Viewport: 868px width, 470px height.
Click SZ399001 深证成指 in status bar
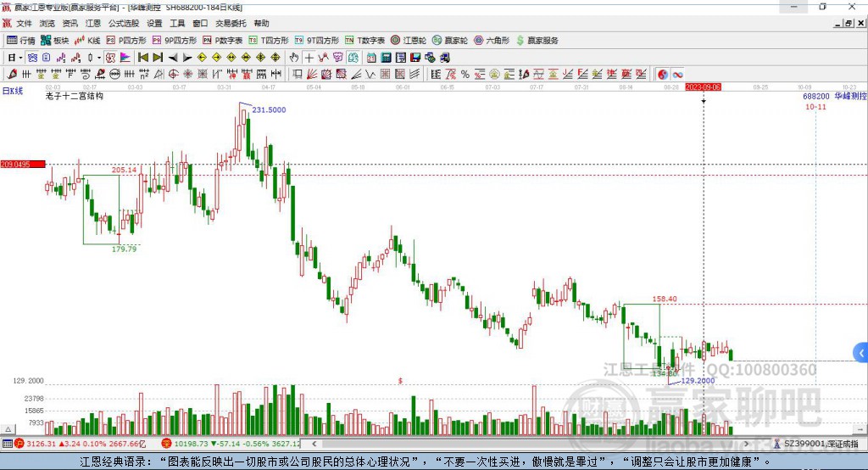click(815, 444)
